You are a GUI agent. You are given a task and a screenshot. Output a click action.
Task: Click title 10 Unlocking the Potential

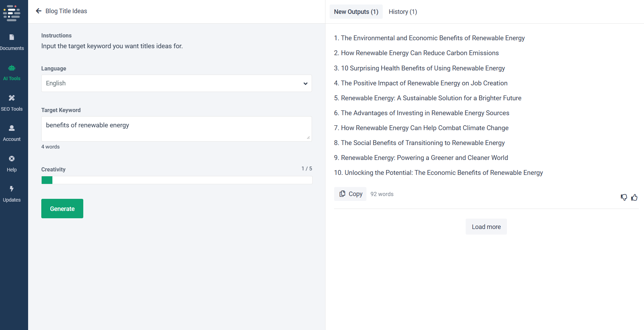439,172
